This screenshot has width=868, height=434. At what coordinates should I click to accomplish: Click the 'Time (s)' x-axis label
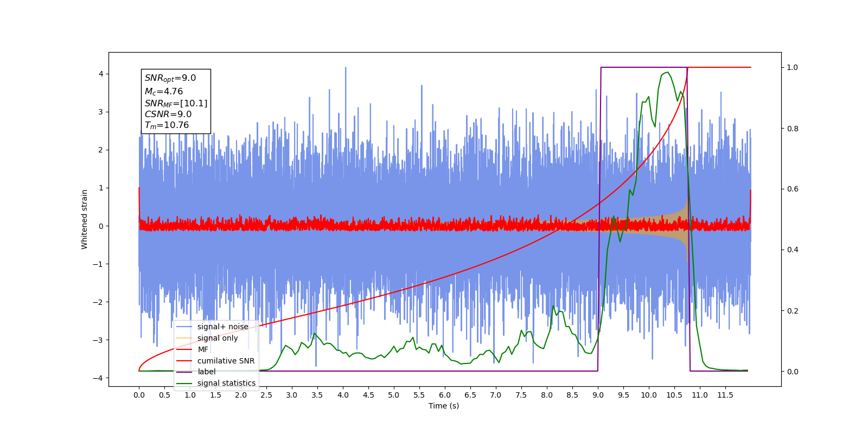tap(444, 406)
